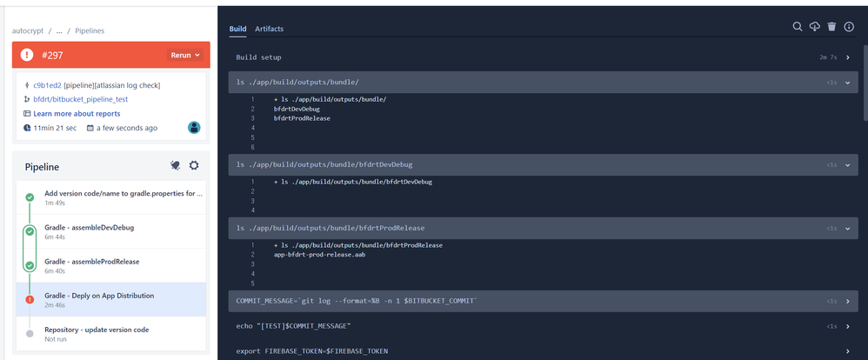Select Gradle - Deply on App Distribution step
The width and height of the screenshot is (868, 360).
click(x=111, y=300)
